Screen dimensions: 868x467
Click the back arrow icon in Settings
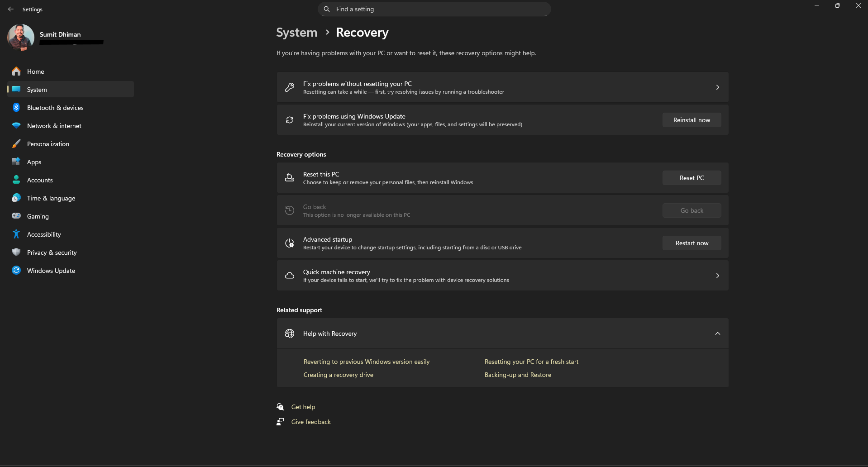pos(11,9)
